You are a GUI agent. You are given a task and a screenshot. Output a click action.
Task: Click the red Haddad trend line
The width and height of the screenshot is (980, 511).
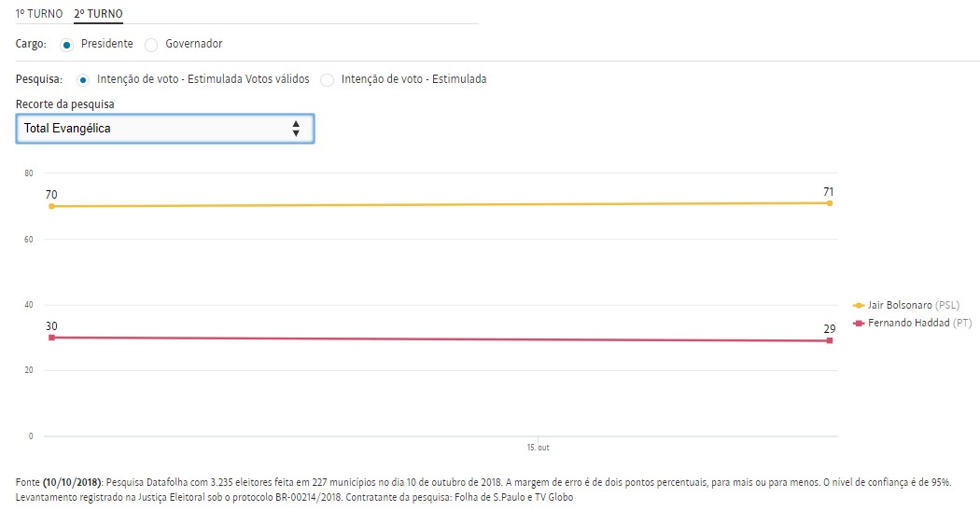click(x=439, y=338)
